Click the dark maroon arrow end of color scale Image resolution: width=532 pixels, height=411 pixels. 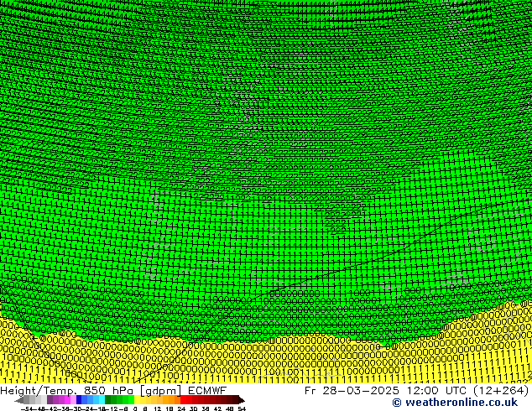click(x=242, y=400)
